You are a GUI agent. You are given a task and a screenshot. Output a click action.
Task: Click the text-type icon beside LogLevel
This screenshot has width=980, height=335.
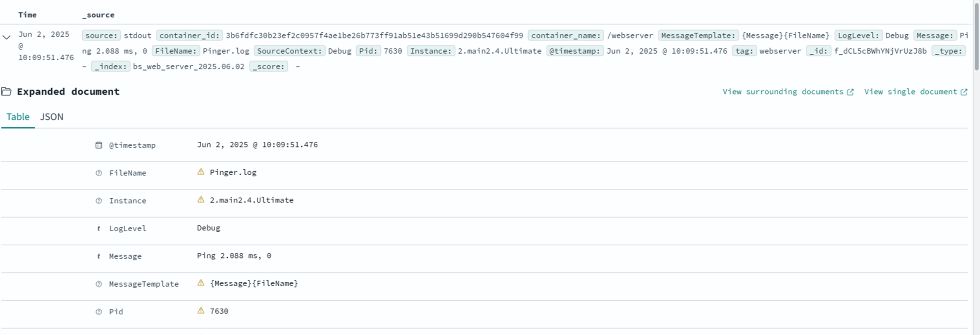(x=99, y=228)
